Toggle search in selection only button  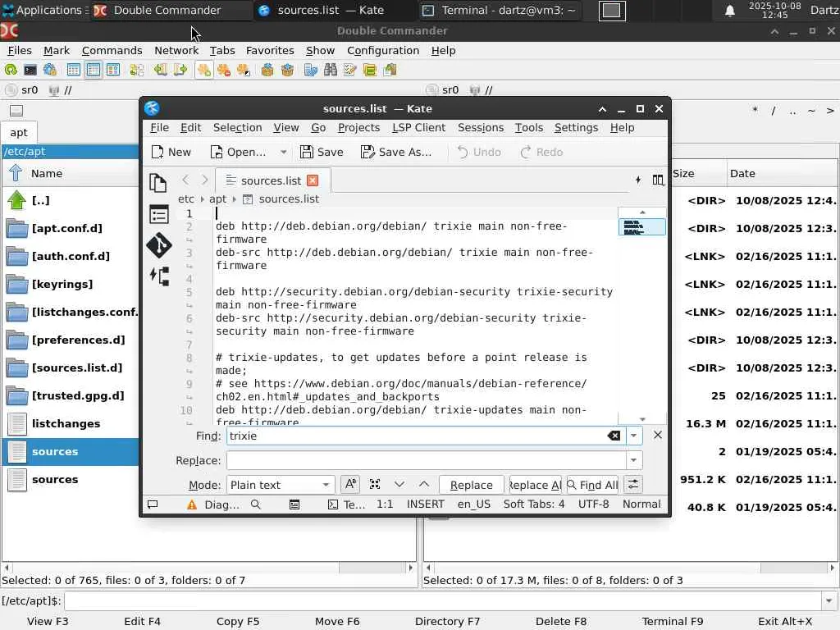point(375,484)
